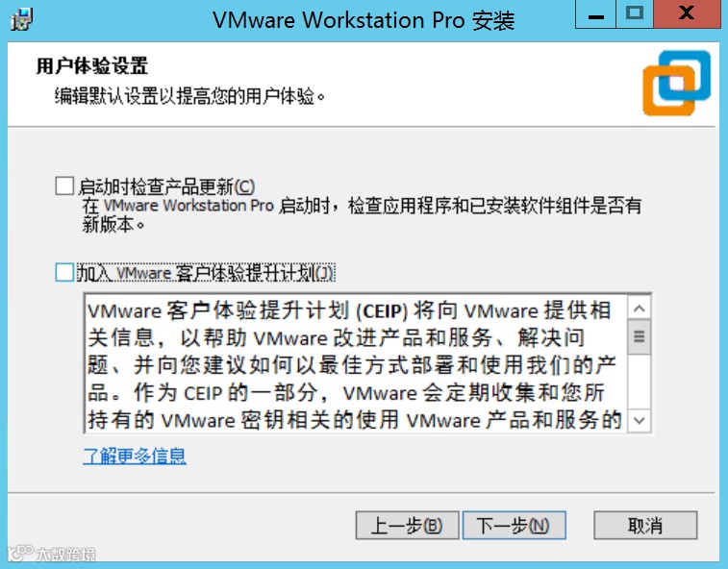Click the watermark logo in bottom-left corner
Screen dimensions: 728x569
coord(52,554)
